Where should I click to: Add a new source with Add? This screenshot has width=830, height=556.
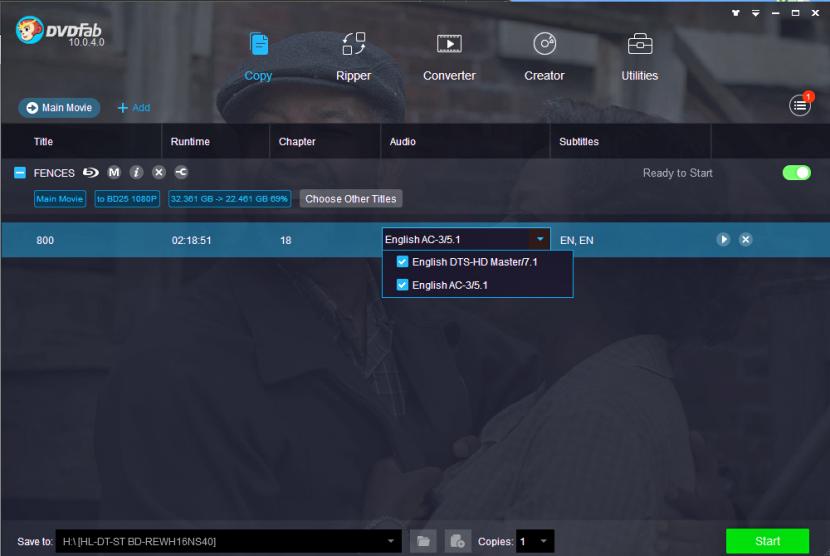tap(133, 107)
